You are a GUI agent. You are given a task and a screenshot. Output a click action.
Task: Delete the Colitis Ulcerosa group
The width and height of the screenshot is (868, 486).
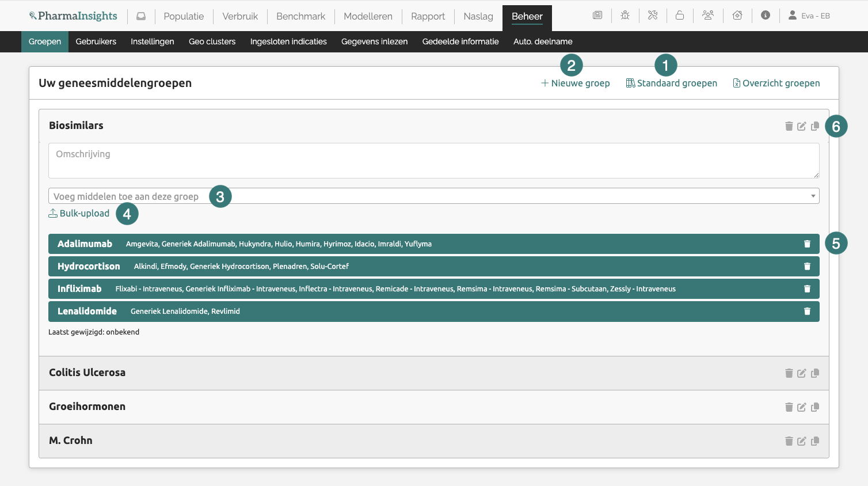[789, 373]
